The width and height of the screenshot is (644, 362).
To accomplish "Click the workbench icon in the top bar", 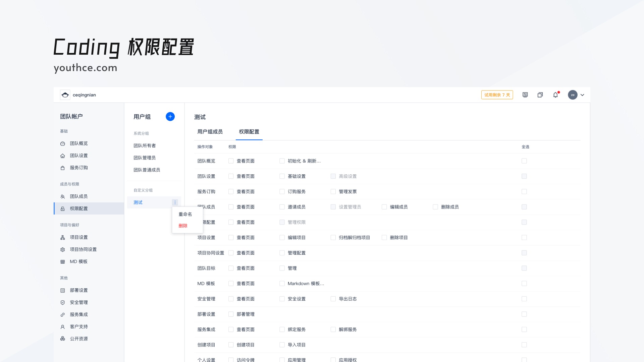I will (525, 95).
